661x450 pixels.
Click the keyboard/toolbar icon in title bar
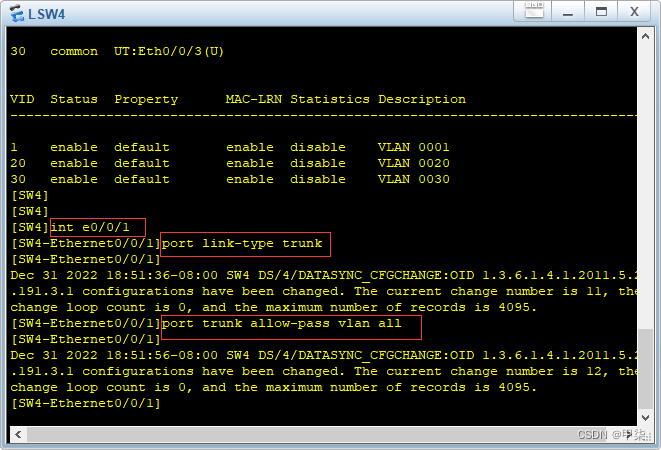coord(534,10)
